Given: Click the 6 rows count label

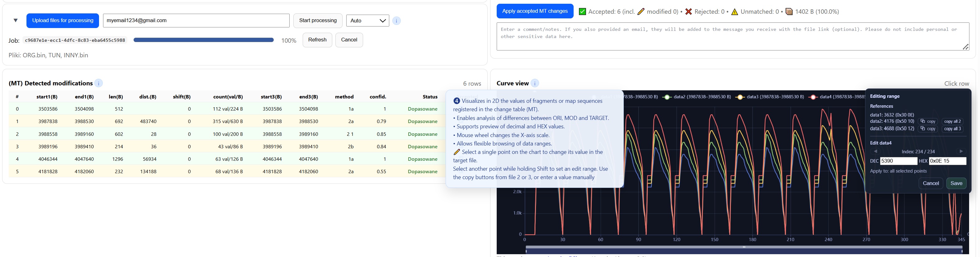Looking at the screenshot, I should tap(472, 84).
